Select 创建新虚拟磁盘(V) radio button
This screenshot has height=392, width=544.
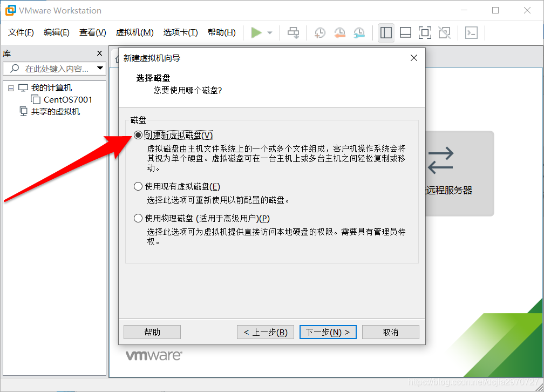(x=138, y=135)
